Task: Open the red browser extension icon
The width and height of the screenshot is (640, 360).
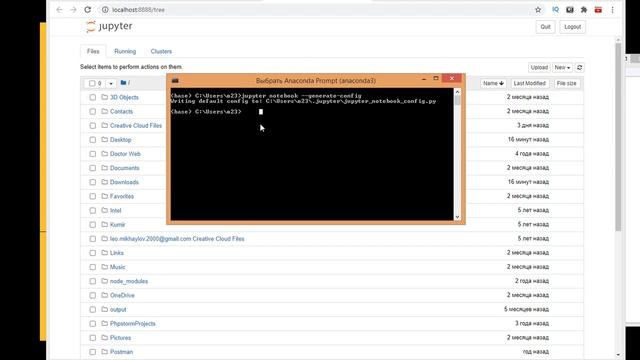Action: point(598,10)
